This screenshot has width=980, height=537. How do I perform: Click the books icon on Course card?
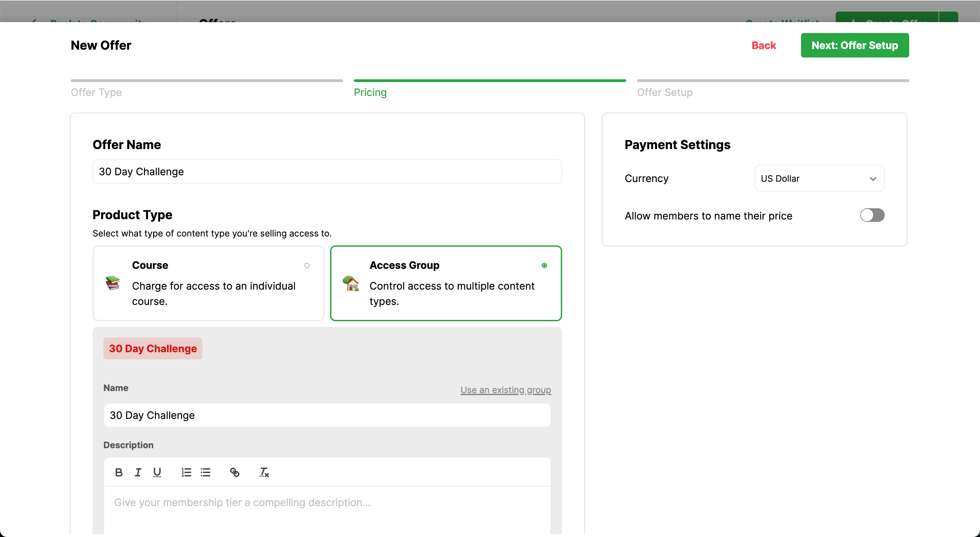click(x=113, y=283)
